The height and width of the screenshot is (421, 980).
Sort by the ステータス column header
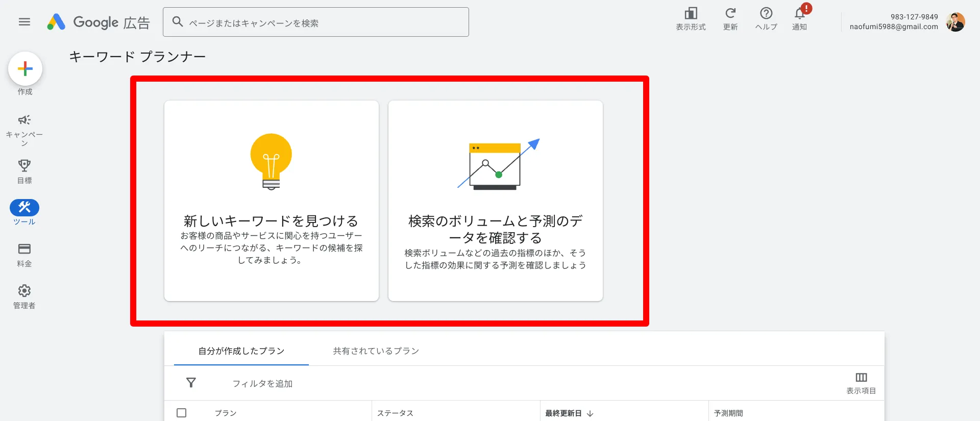tap(395, 413)
